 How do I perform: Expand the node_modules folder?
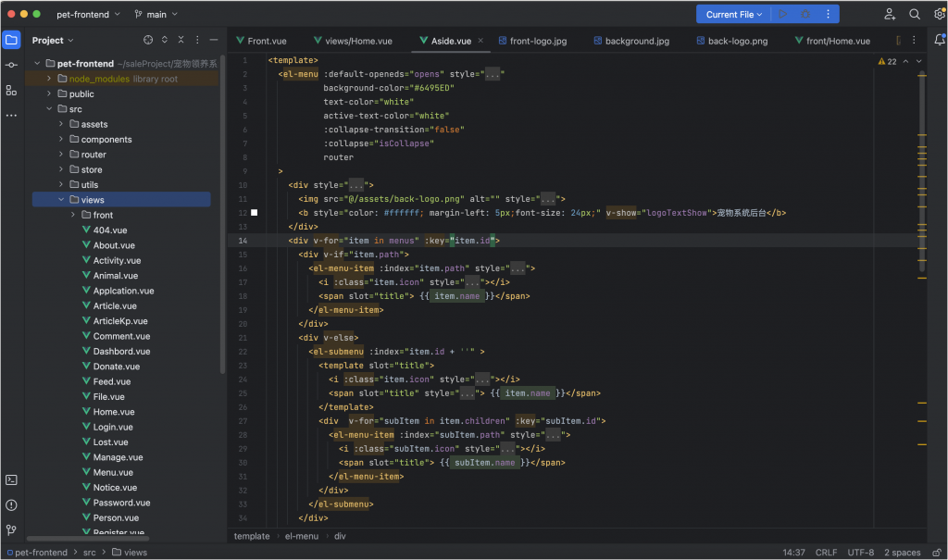[49, 79]
